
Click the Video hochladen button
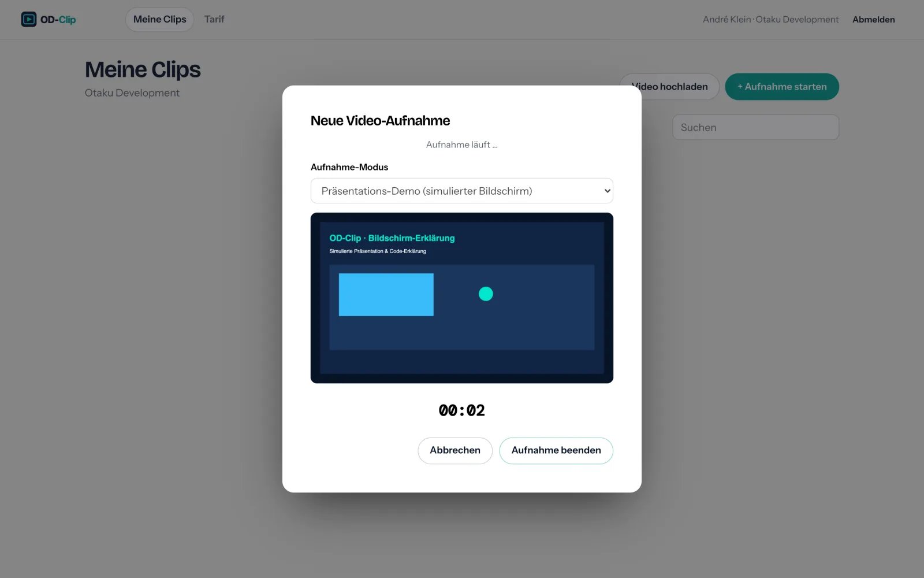click(669, 87)
